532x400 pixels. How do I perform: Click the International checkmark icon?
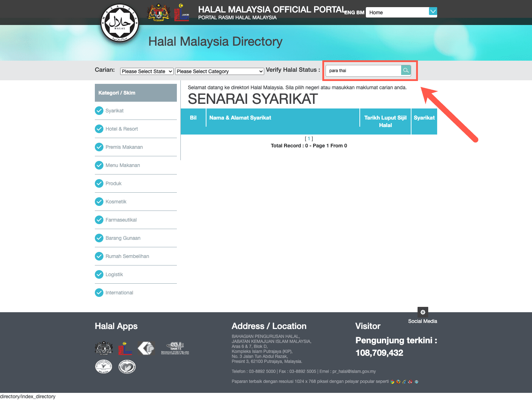pyautogui.click(x=99, y=293)
